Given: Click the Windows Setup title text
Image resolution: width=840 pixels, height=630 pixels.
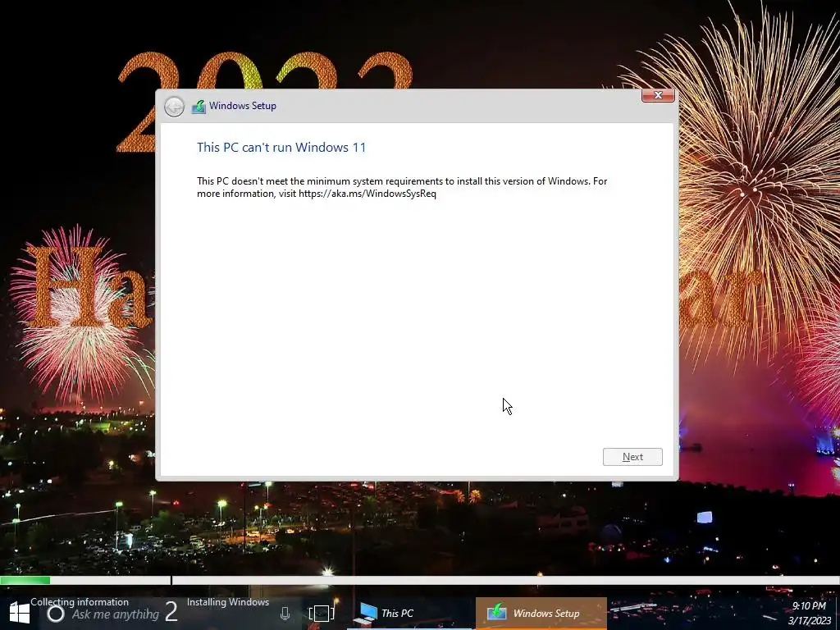Looking at the screenshot, I should tap(243, 106).
